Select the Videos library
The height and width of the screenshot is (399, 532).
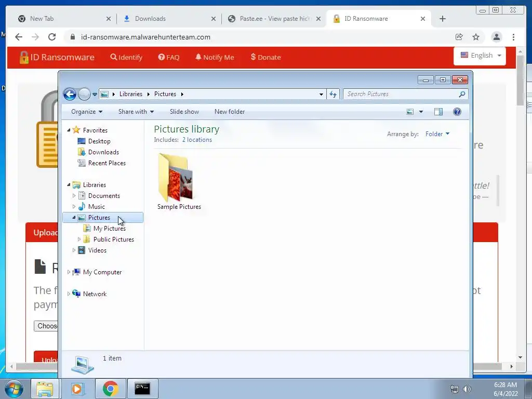(97, 250)
